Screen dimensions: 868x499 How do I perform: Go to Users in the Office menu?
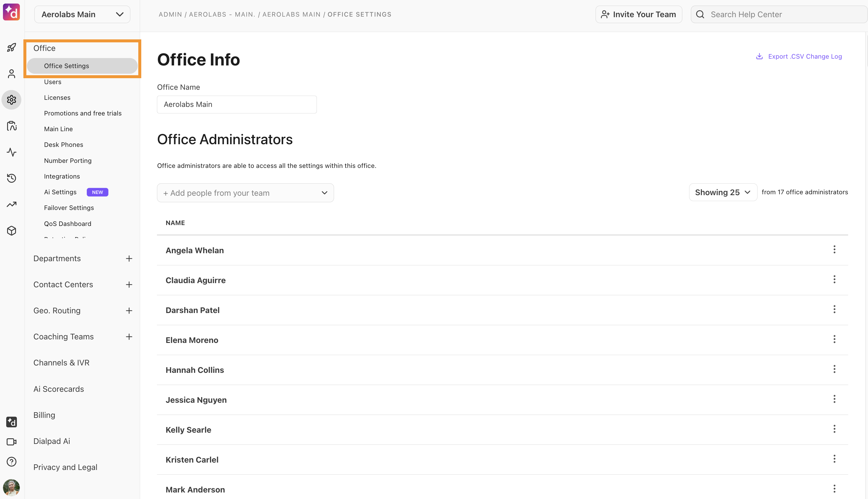[53, 82]
